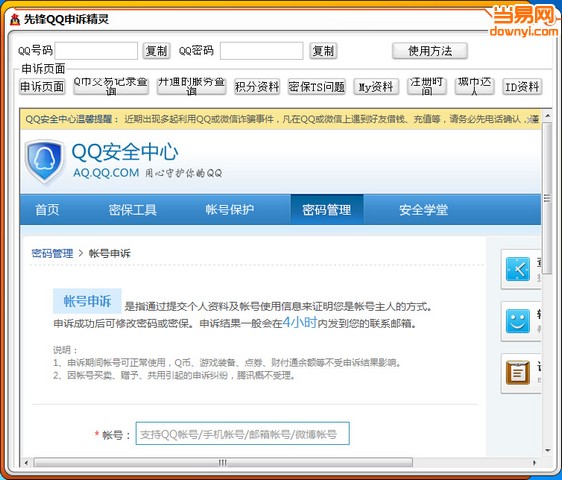This screenshot has width=562, height=480.
Task: Copy the QQ密码 with its 复制 button
Action: tap(323, 51)
